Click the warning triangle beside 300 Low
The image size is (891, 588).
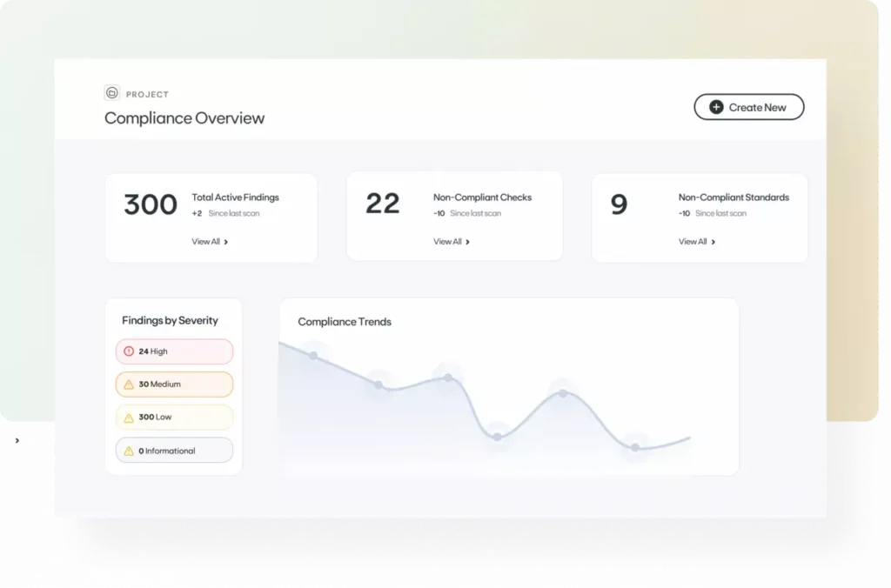click(x=129, y=417)
